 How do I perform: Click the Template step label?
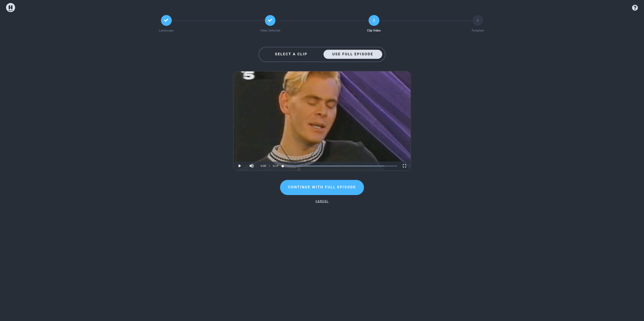[x=478, y=30]
